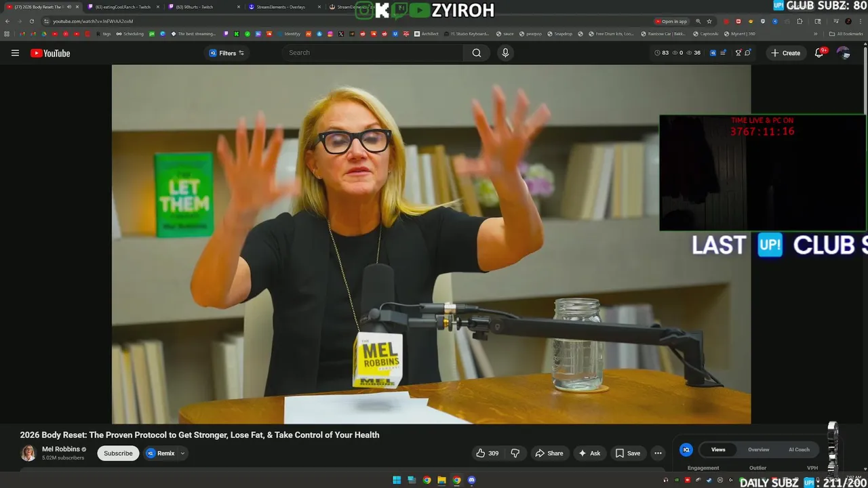Open Mel Robbins channel avatar
Screen dimensions: 868x488
[x=28, y=453]
